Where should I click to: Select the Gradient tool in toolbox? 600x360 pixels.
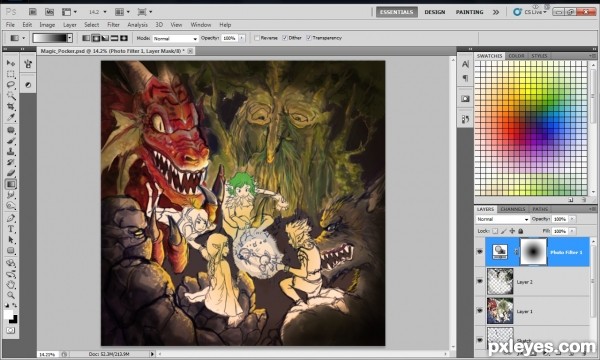(x=11, y=184)
